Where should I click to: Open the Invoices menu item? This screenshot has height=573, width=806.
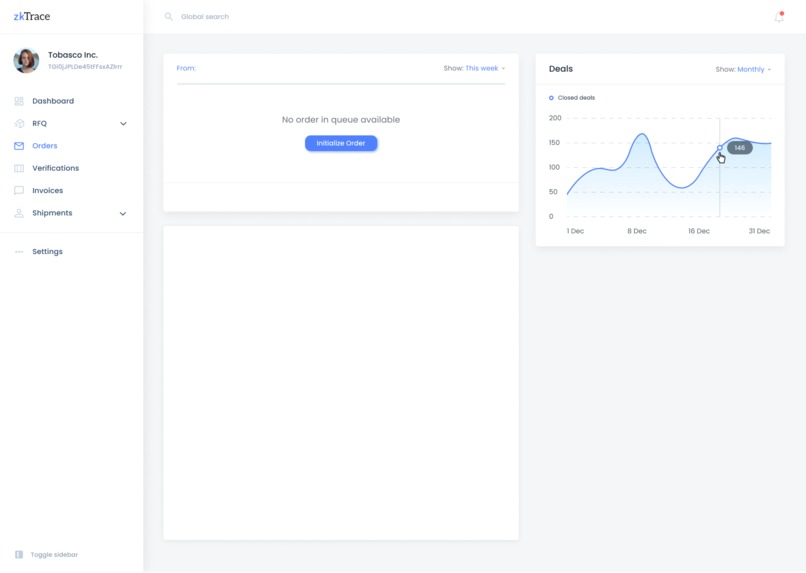point(48,191)
